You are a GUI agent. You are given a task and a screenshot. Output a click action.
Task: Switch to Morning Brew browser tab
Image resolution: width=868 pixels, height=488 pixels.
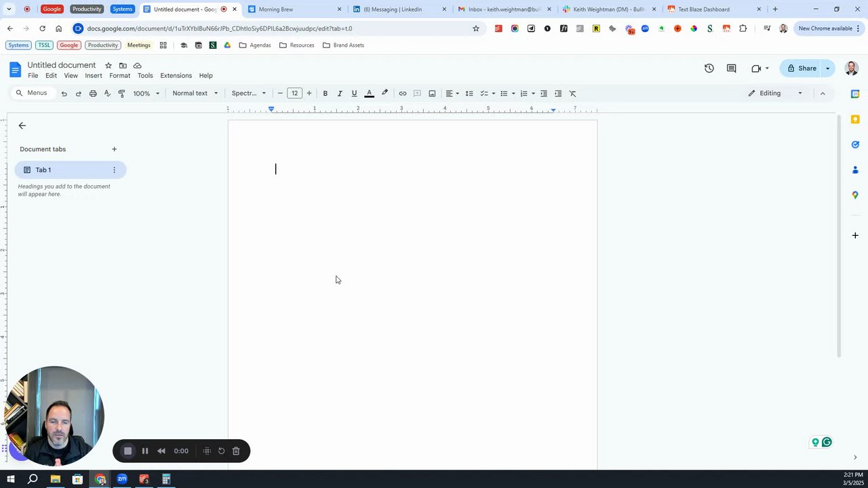point(294,9)
